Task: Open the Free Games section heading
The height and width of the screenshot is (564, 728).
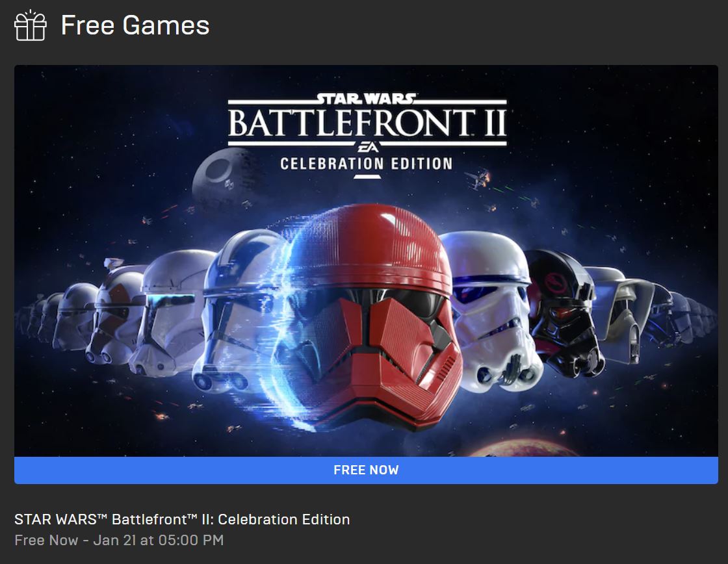Action: pos(135,25)
